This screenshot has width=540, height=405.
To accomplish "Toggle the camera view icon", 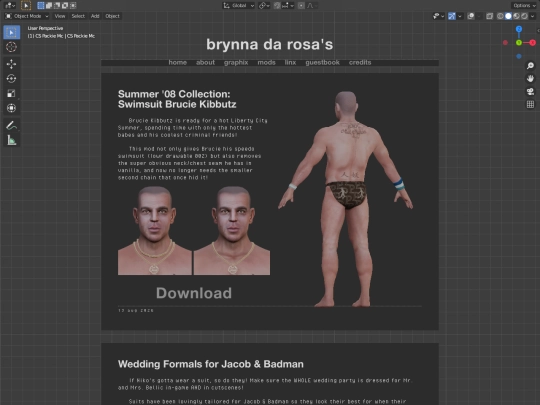I will (530, 92).
